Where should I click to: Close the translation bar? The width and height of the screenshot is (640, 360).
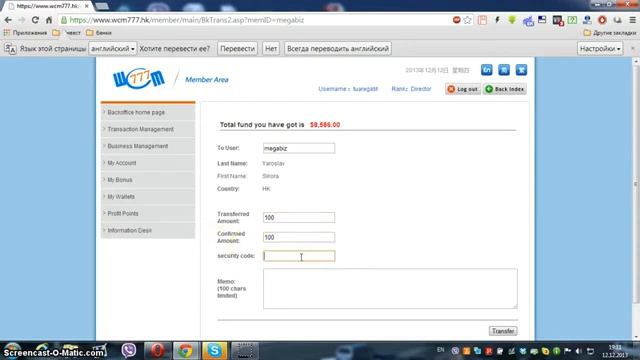(x=633, y=49)
